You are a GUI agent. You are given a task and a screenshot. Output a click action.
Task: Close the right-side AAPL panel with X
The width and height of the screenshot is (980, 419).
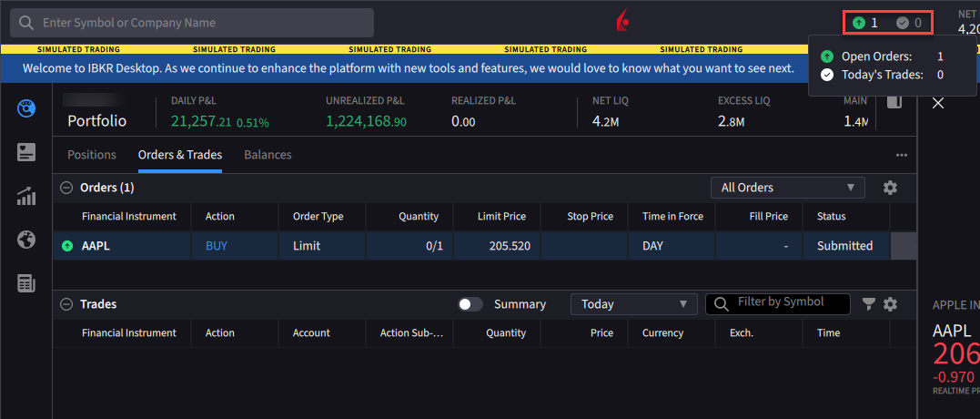(938, 103)
